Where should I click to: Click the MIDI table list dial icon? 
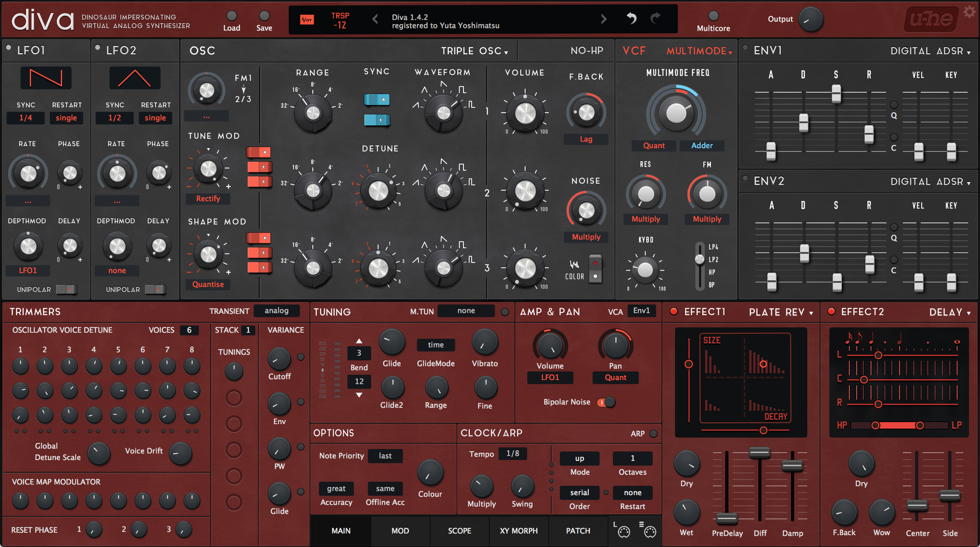[x=648, y=530]
